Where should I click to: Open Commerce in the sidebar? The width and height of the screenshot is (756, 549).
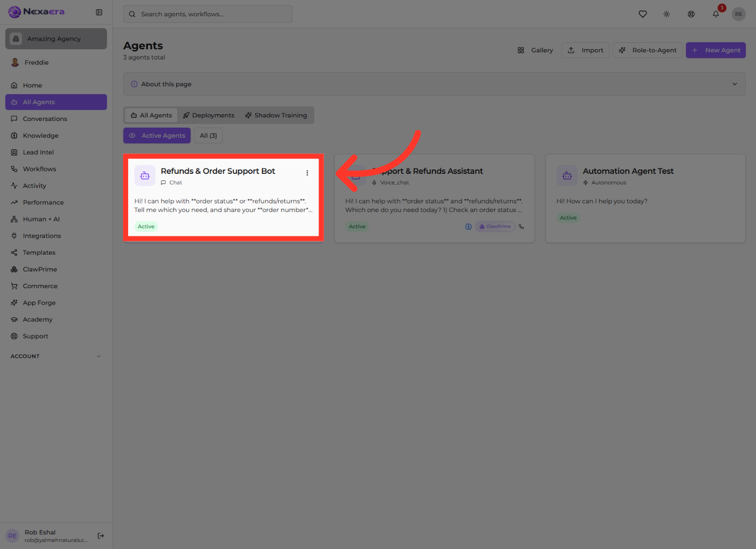point(56,286)
